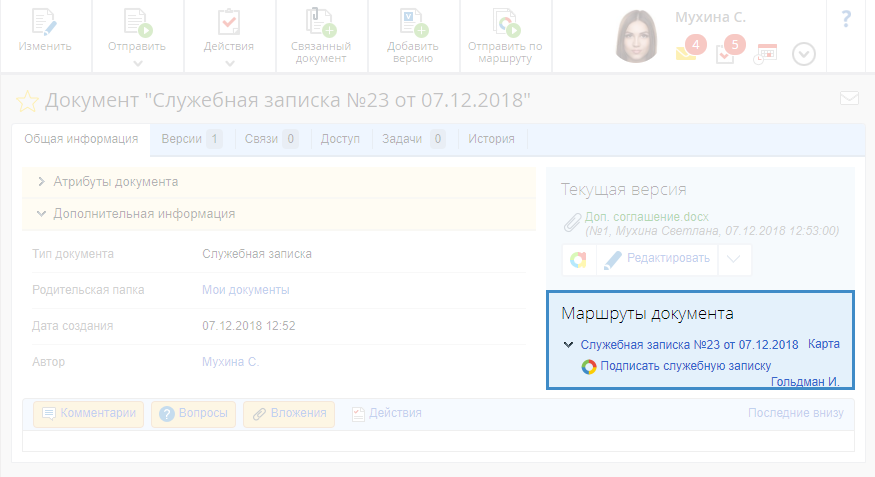Screen dimensions: 875x477
Task: Toggle the favorite star next to the document title
Action: pos(26,101)
